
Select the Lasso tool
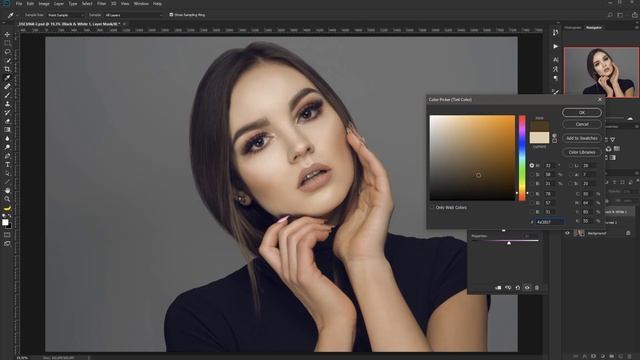[x=7, y=52]
